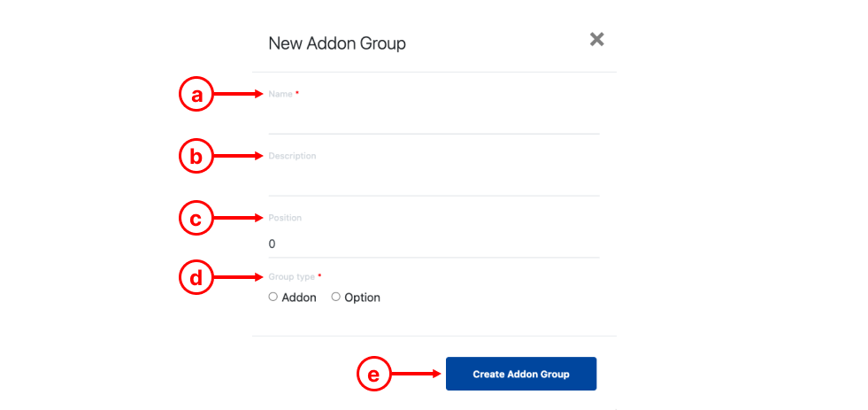Choose the Option radio button
This screenshot has height=410, width=868.
click(x=335, y=297)
